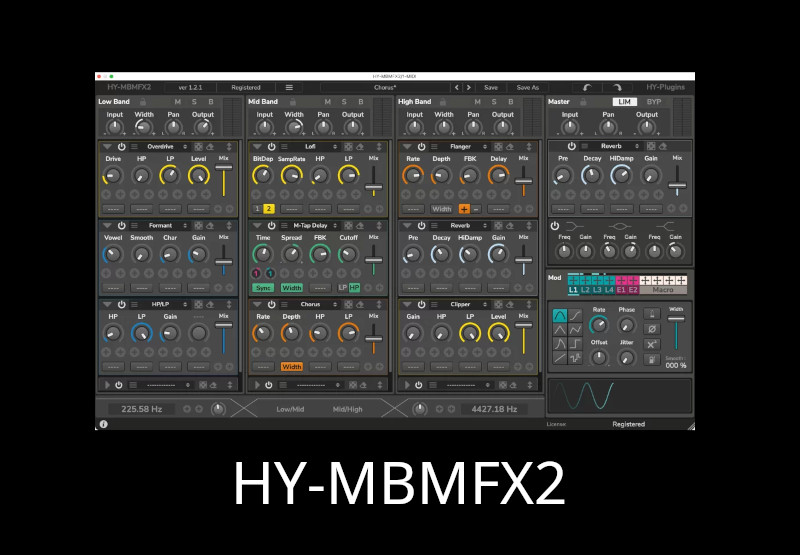Click M-Tap Delay HP filter button
The height and width of the screenshot is (555, 800).
[354, 288]
